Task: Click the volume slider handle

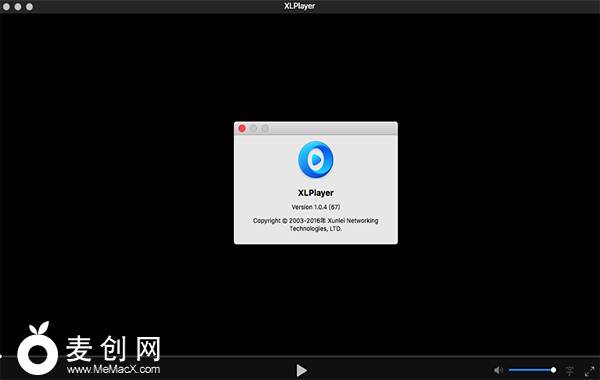Action: click(553, 370)
